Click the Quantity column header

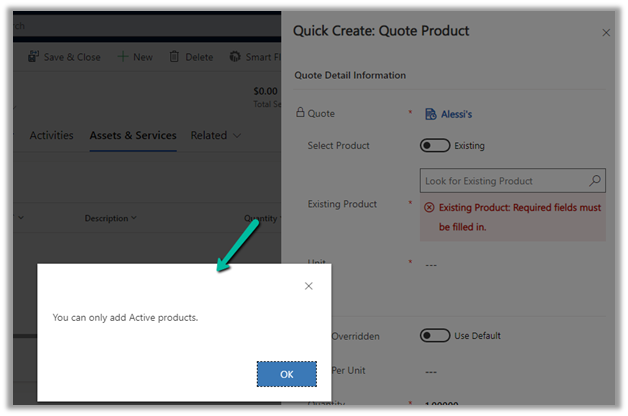tap(262, 218)
